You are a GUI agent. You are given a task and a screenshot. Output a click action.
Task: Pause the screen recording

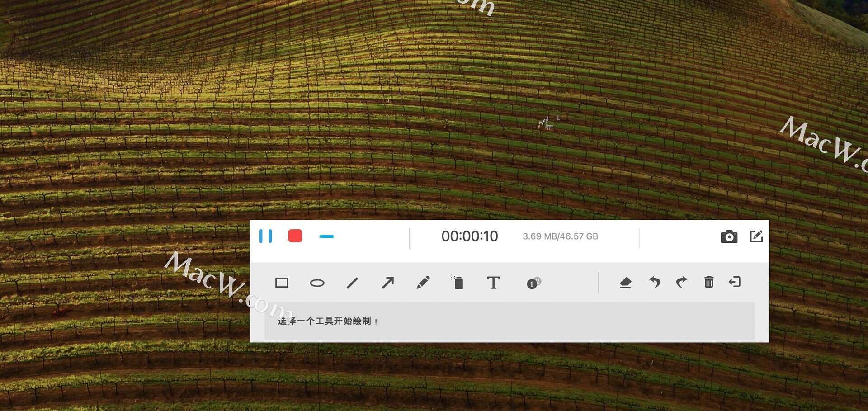pyautogui.click(x=266, y=236)
